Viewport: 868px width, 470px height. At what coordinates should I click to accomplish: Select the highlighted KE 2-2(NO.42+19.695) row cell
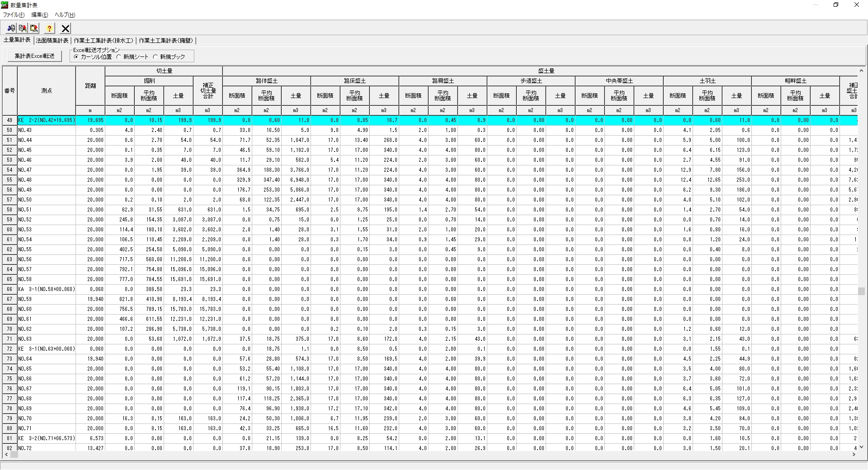point(47,120)
